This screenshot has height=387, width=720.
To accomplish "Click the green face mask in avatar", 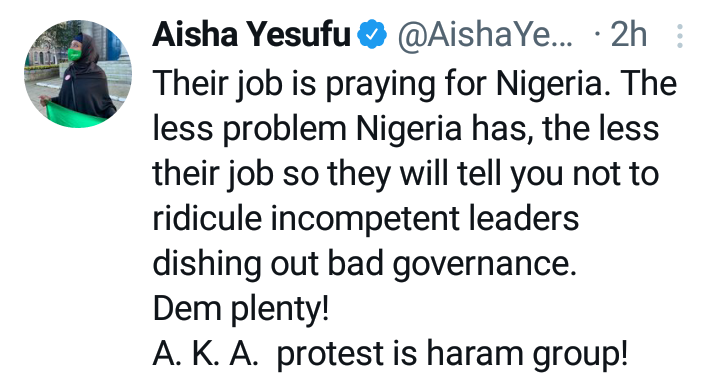I will coord(74,55).
